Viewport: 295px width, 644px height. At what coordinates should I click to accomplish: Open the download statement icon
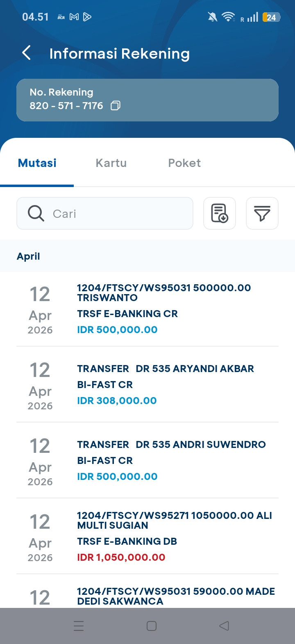point(220,213)
